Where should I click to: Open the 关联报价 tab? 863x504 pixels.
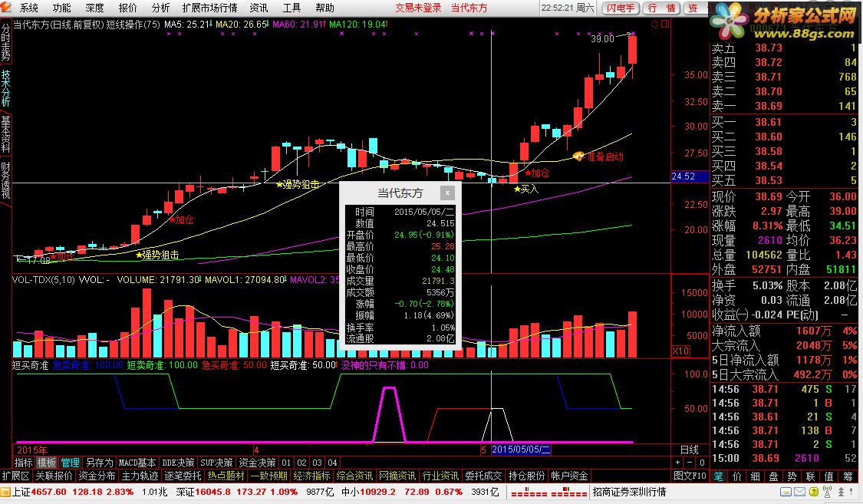click(54, 476)
